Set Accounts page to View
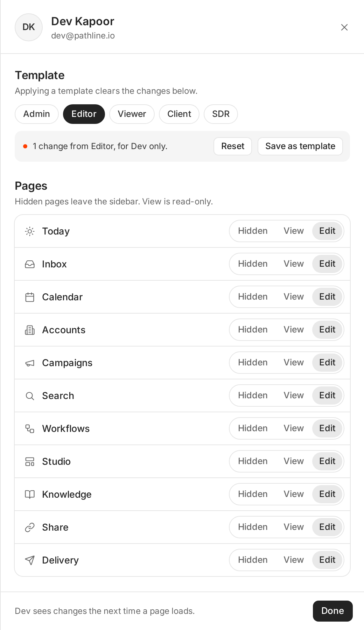Viewport: 364px width, 630px height. (294, 330)
